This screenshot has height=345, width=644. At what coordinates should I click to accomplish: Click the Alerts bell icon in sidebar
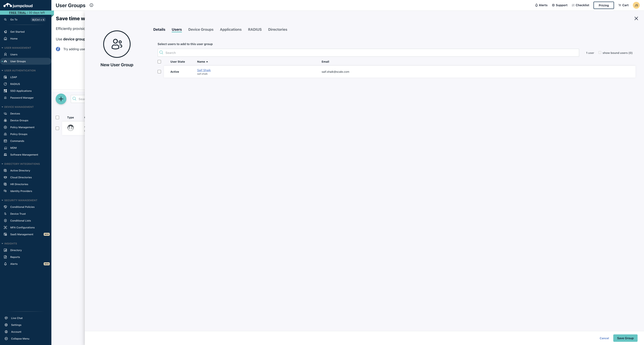[5, 264]
